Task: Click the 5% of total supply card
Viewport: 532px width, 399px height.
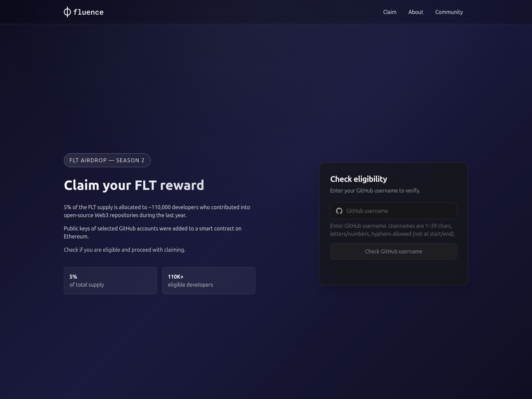Action: (110, 280)
